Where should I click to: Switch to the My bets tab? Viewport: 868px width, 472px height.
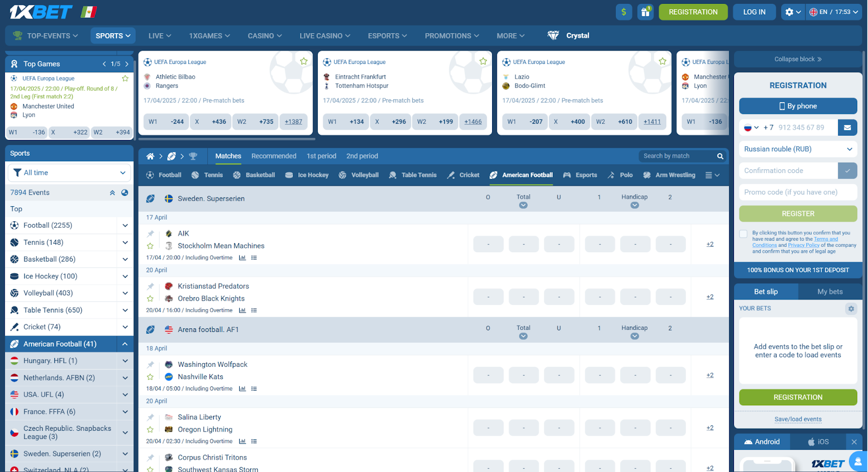click(x=829, y=292)
